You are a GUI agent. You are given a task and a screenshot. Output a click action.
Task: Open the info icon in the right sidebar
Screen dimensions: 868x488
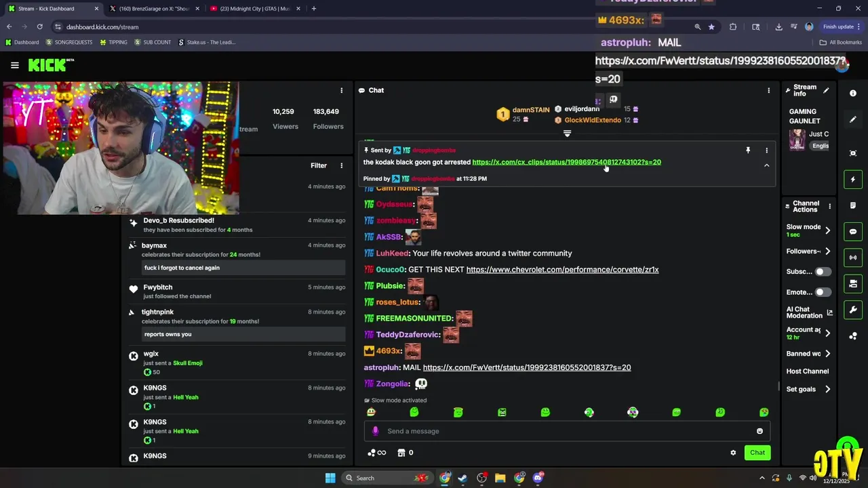coord(853,93)
